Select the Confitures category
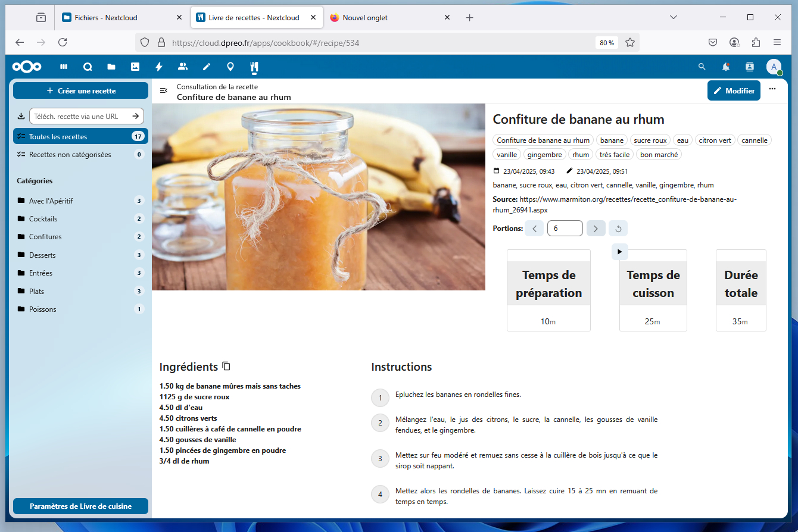 point(45,237)
